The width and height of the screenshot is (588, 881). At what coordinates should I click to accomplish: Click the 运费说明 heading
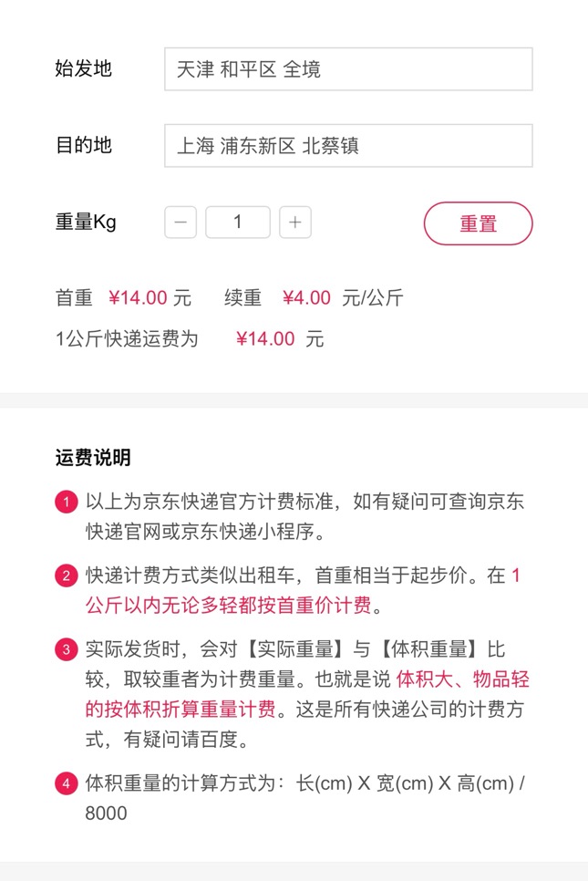point(93,457)
